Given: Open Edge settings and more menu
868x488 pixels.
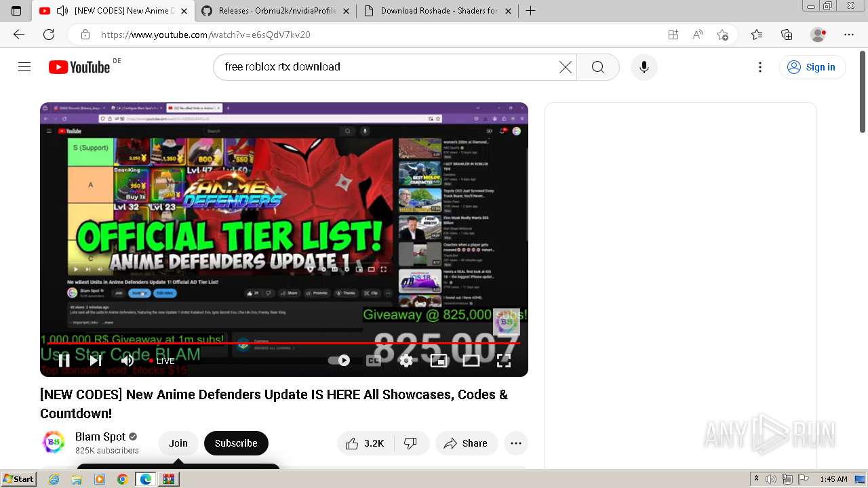Looking at the screenshot, I should coord(849,35).
